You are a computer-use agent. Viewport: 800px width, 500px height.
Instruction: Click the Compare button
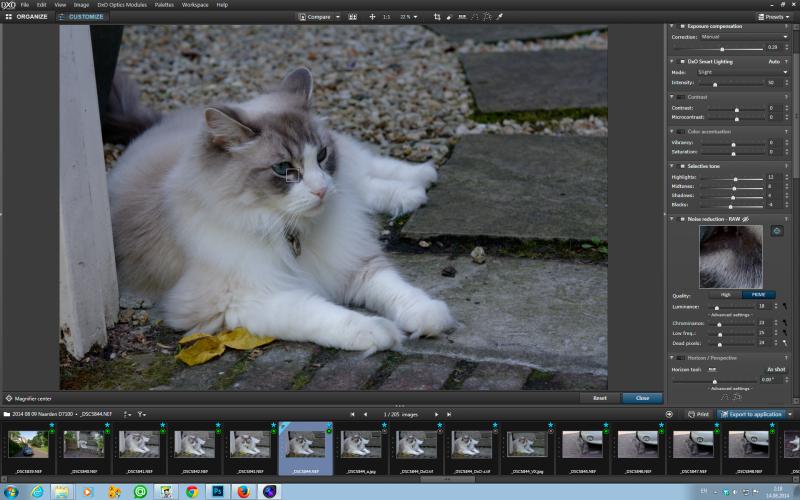point(315,17)
